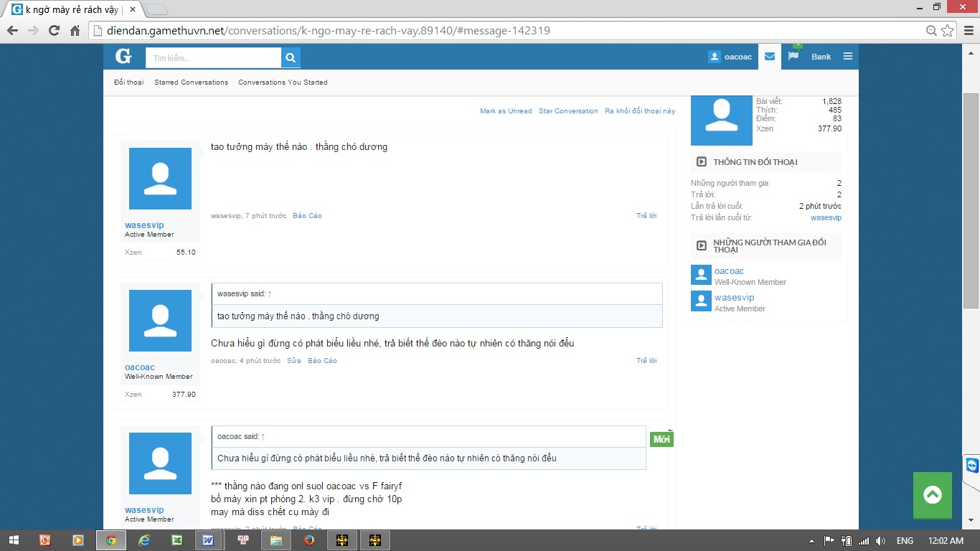Viewport: 980px width, 551px height.
Task: Click wasesvip link beside Trả lời lần cuối từ
Action: click(826, 217)
